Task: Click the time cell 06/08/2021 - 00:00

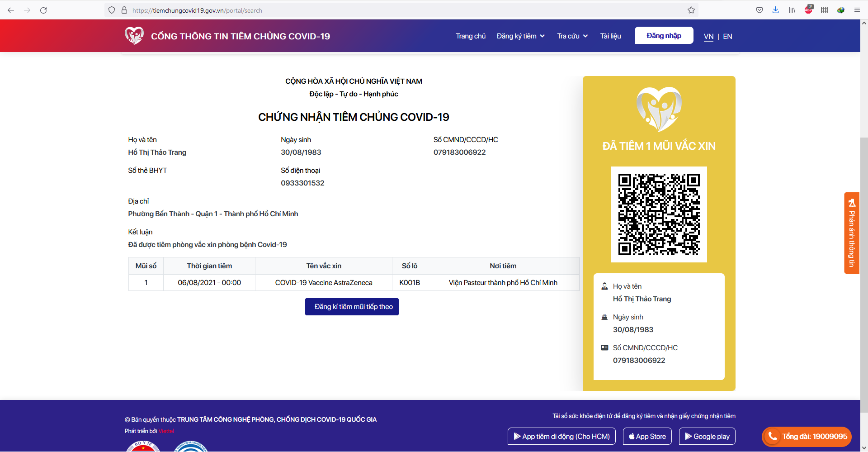Action: [x=209, y=283]
